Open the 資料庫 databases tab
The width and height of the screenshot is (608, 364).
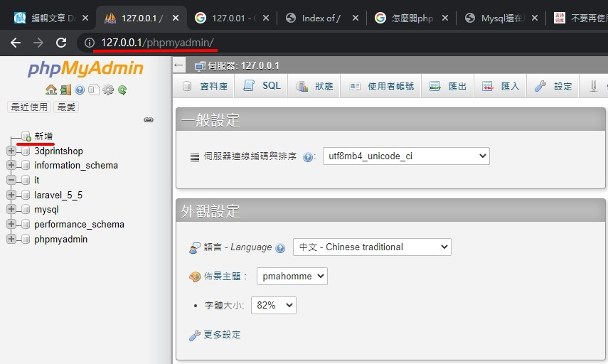[205, 86]
